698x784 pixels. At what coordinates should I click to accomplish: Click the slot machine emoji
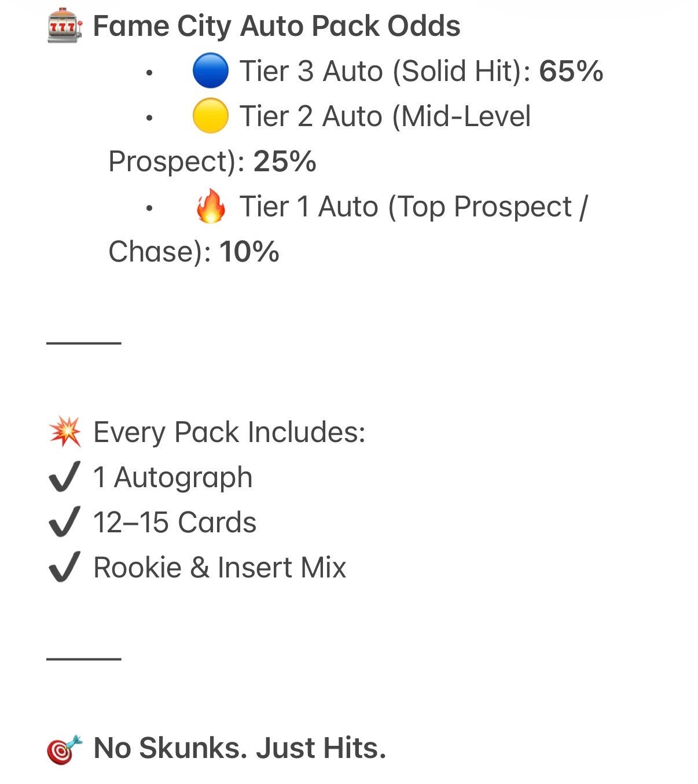click(x=65, y=26)
